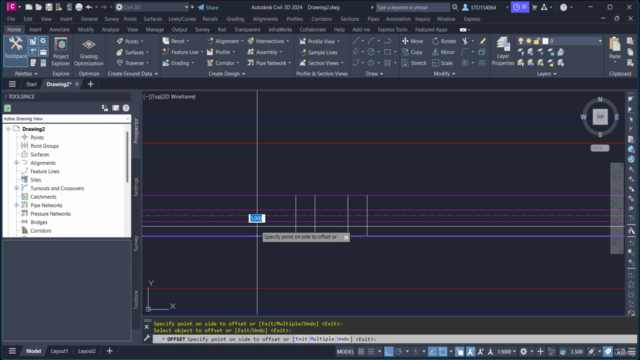Screen dimensions: 640x360
Task: Choose Multiple option in command line
Action: click(x=322, y=339)
